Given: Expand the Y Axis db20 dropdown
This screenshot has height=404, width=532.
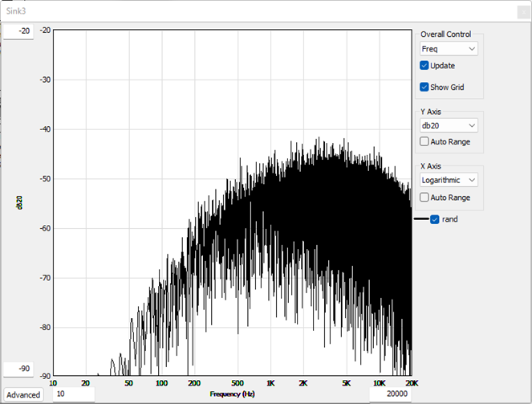Looking at the screenshot, I should (x=449, y=125).
